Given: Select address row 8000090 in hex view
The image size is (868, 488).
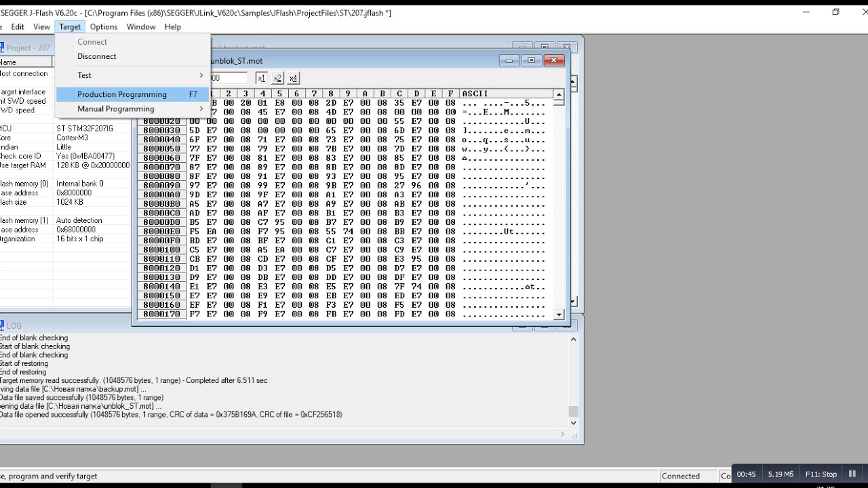Looking at the screenshot, I should click(162, 186).
